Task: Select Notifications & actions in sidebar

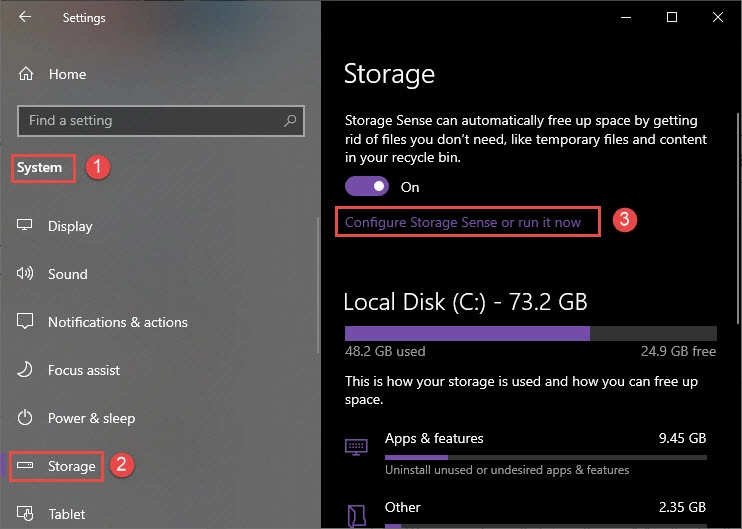Action: coord(118,322)
